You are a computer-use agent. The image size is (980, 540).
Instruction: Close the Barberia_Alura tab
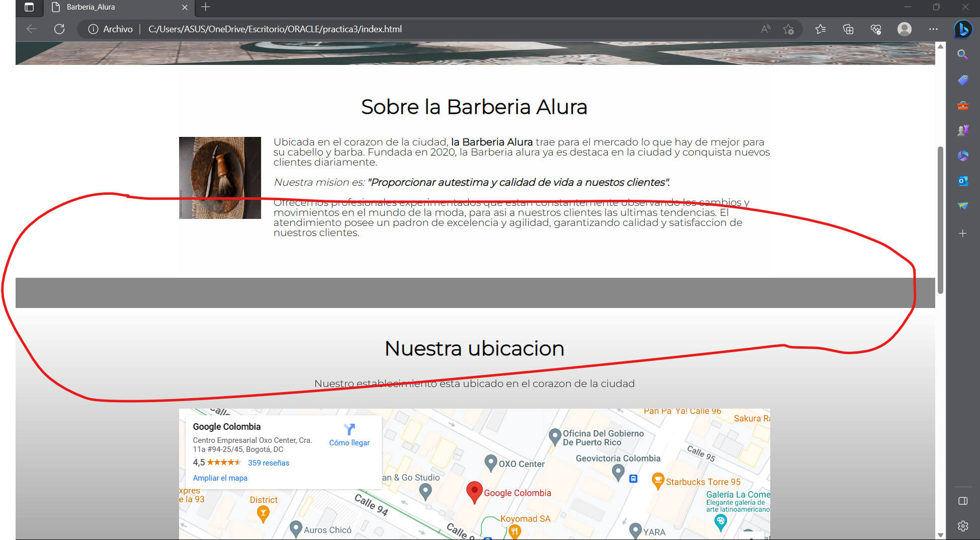(185, 7)
